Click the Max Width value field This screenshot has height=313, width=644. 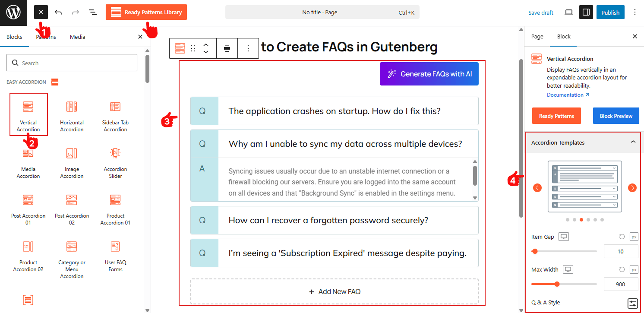(x=621, y=284)
